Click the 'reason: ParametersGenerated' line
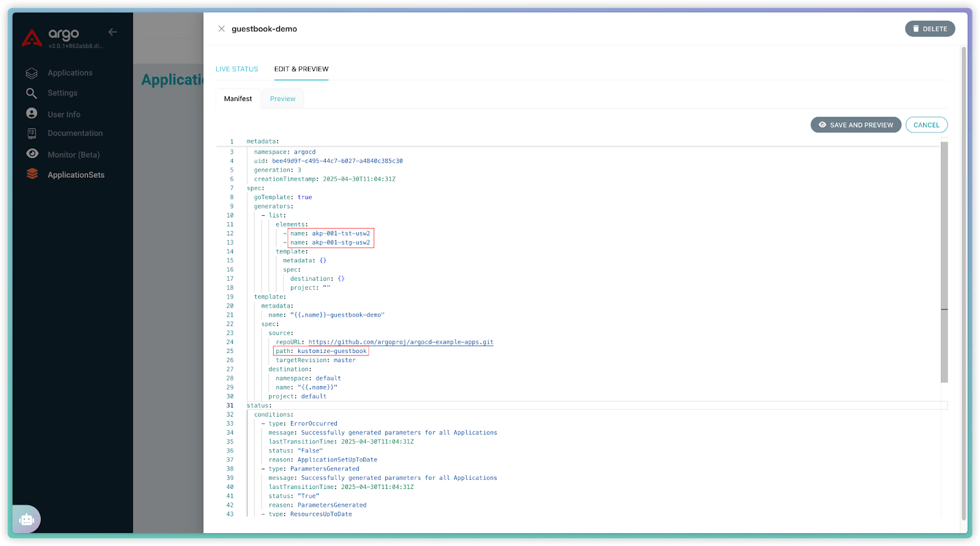This screenshot has width=980, height=546. pyautogui.click(x=317, y=505)
